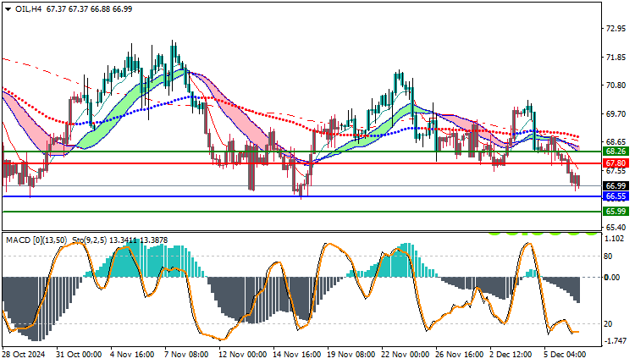Select the Sto(9,2,5) indicator label
Image resolution: width=635 pixels, height=364 pixels.
pos(90,240)
